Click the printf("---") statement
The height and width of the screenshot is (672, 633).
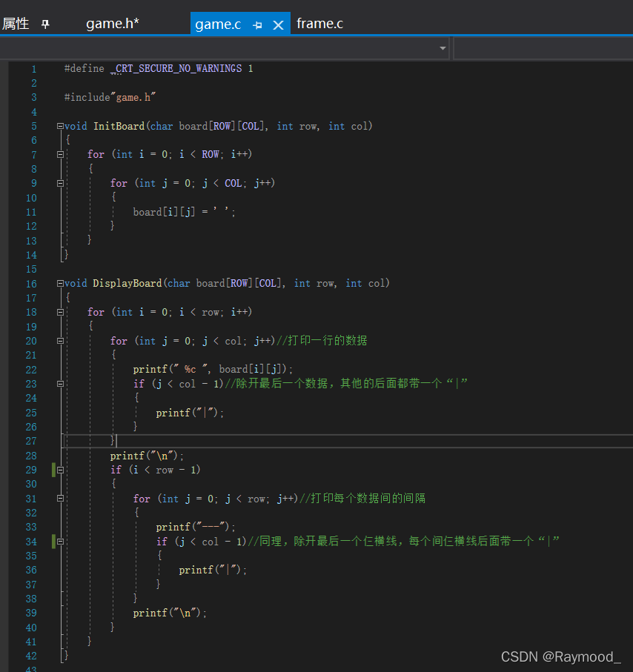pos(196,527)
